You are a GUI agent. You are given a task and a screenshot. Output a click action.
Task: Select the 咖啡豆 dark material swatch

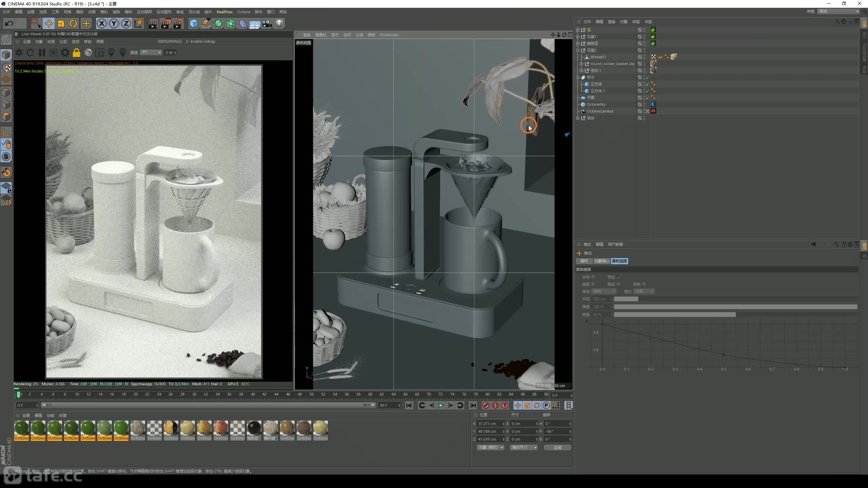coord(254,430)
